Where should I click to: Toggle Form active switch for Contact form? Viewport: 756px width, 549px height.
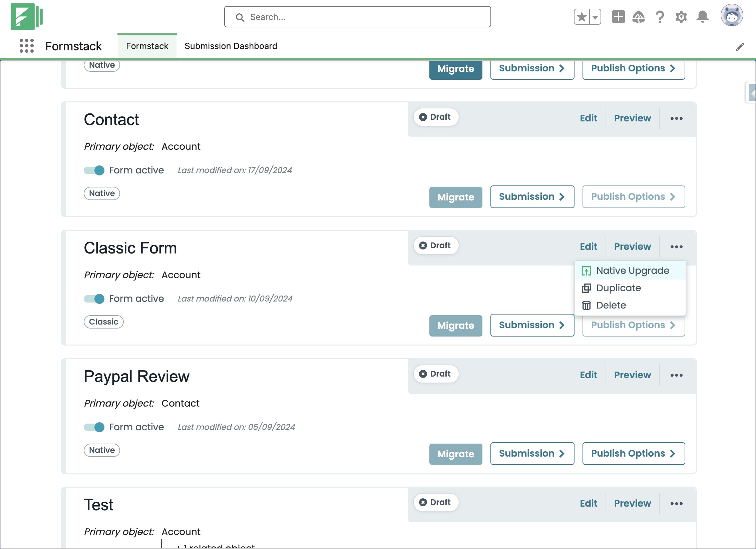click(x=94, y=170)
